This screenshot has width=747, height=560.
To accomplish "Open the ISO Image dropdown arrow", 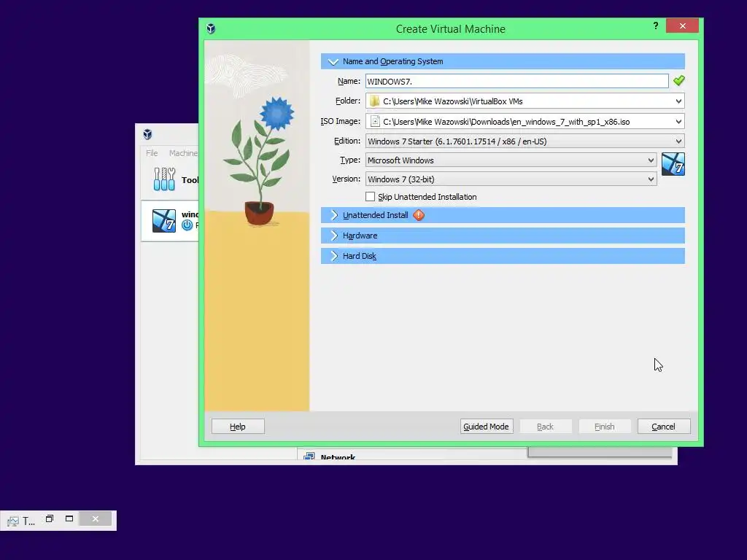I will [678, 122].
